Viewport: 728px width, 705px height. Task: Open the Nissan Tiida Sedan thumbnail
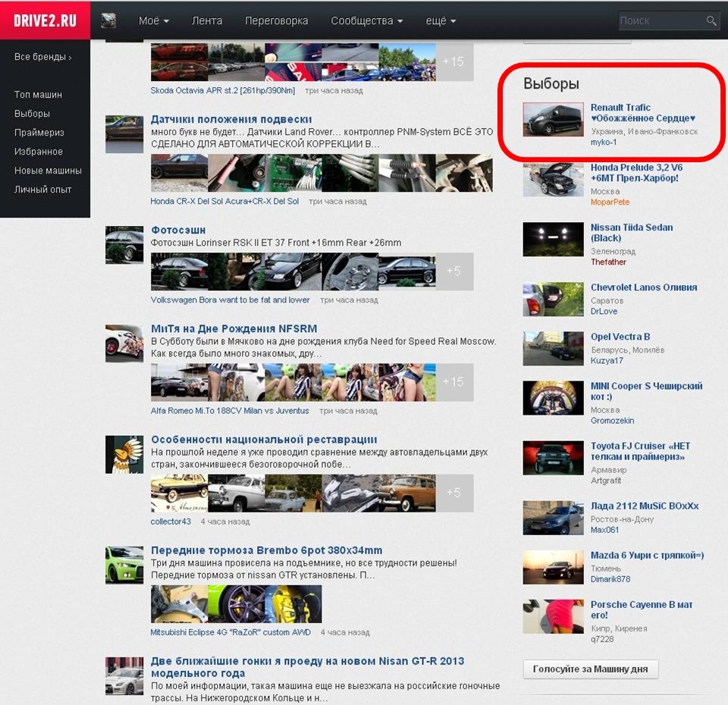click(553, 240)
